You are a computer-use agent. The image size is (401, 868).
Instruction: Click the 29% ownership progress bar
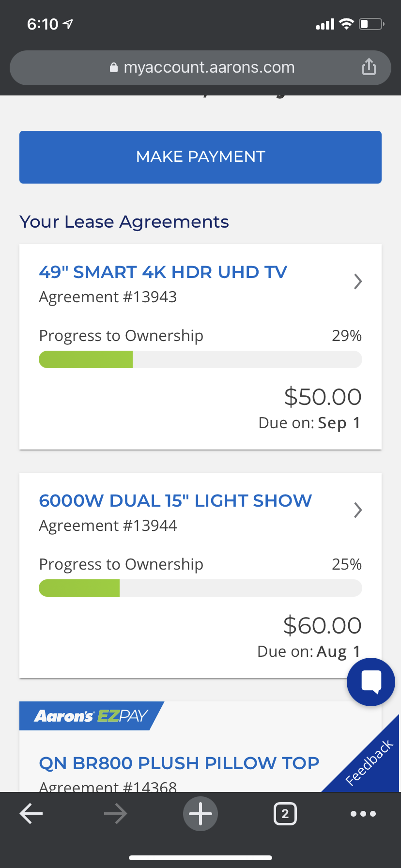200,360
